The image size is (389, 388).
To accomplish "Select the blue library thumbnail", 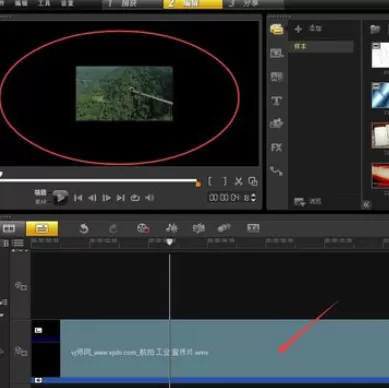I will tap(380, 96).
